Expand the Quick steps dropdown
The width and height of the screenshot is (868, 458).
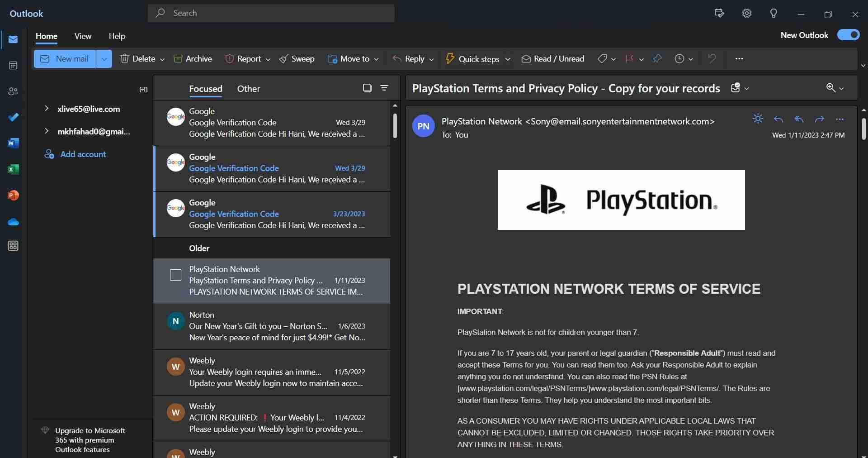pos(508,59)
